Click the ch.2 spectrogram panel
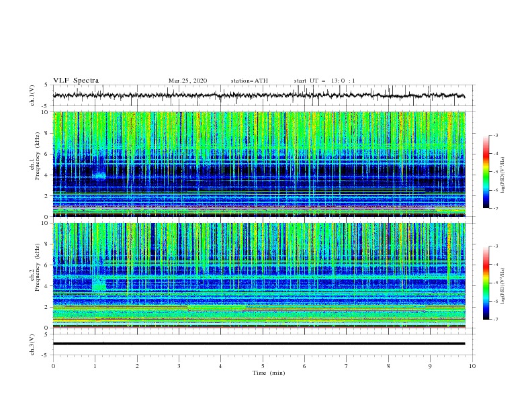Image resolution: width=532 pixels, height=411 pixels. 259,275
